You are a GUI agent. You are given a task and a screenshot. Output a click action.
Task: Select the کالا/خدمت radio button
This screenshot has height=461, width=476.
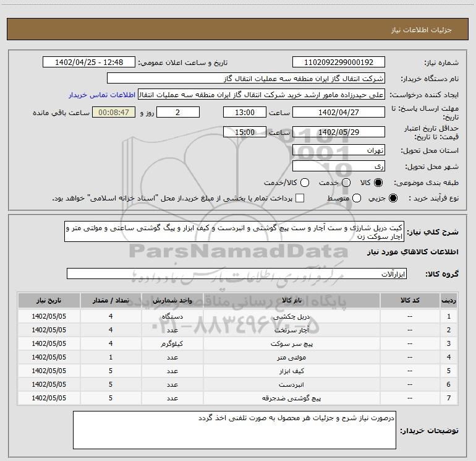305,183
